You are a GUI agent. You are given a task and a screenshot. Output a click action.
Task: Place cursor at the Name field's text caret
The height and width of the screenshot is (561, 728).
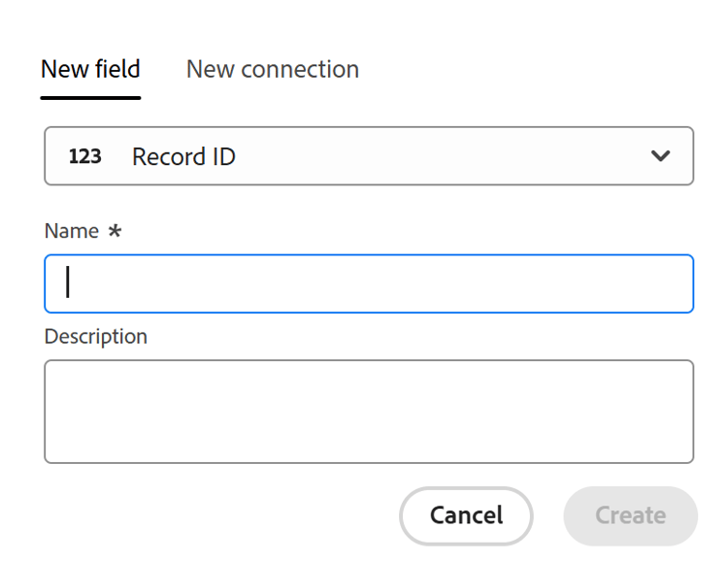(x=68, y=282)
